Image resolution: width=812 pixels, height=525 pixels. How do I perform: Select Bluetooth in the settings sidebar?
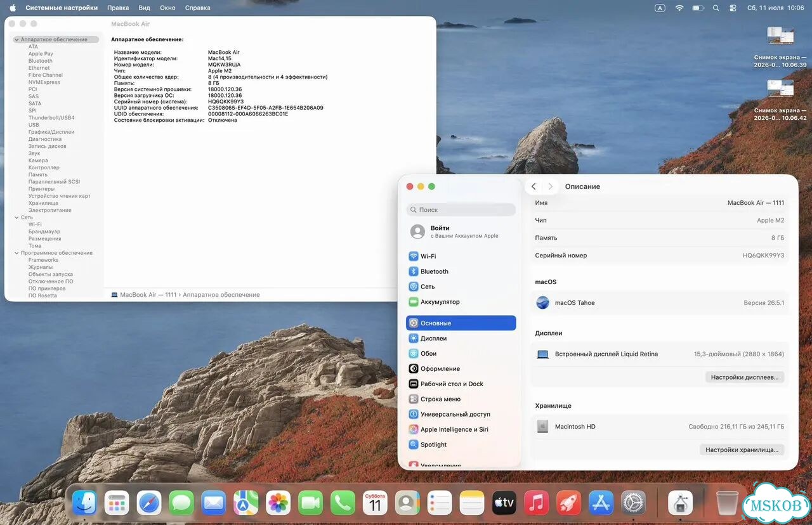coord(461,271)
